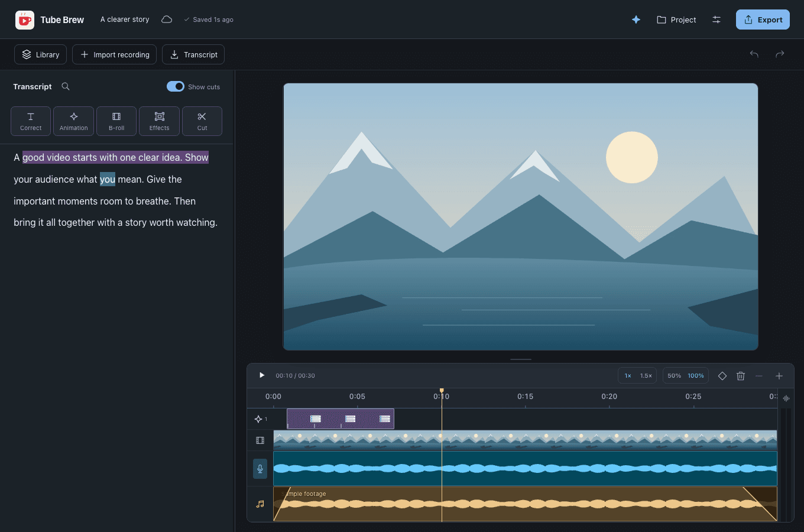Select the sample footage music clip
Screen dimensions: 804x532
click(525, 504)
